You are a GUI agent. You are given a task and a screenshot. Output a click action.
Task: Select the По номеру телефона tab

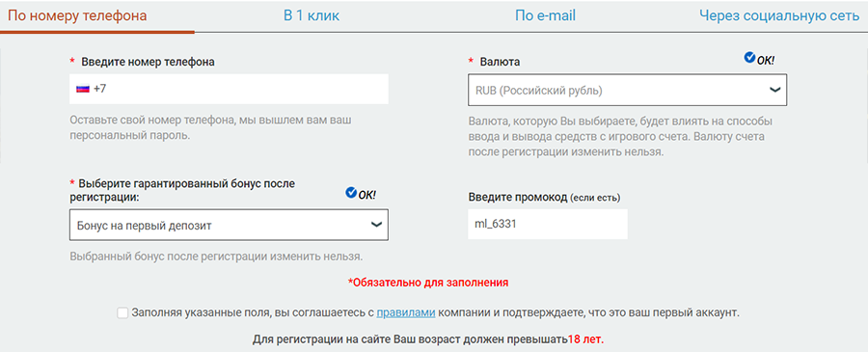click(77, 15)
